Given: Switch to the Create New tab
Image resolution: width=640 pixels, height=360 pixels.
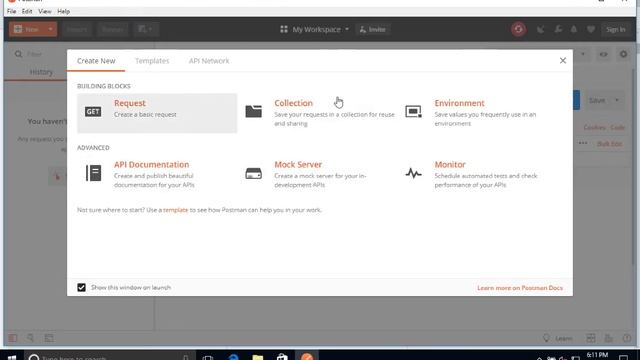Looking at the screenshot, I should coord(96,61).
